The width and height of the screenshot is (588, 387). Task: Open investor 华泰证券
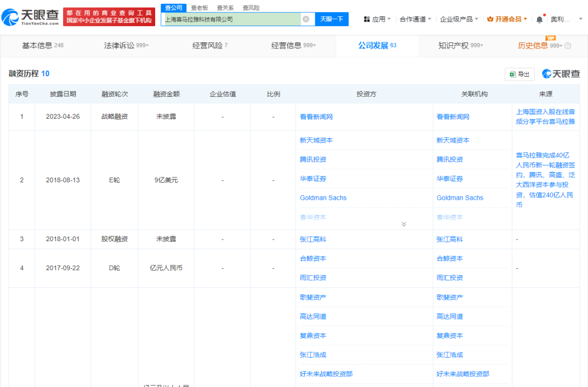[x=313, y=179]
